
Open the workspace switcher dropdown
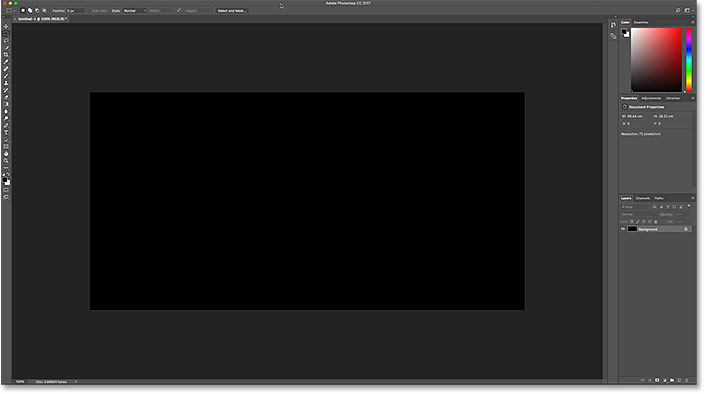[x=688, y=10]
